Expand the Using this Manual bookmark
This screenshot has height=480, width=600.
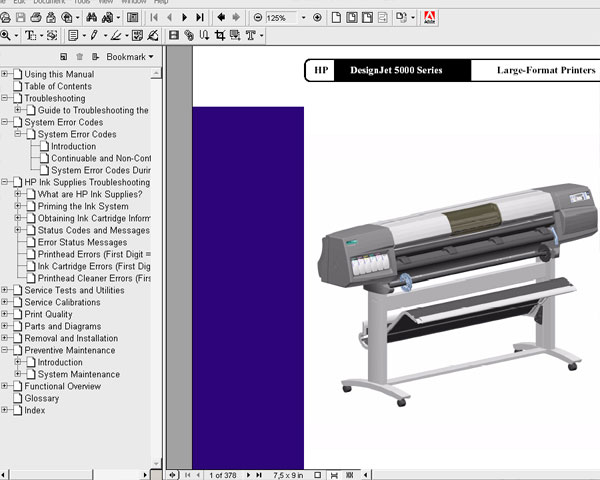(x=5, y=73)
